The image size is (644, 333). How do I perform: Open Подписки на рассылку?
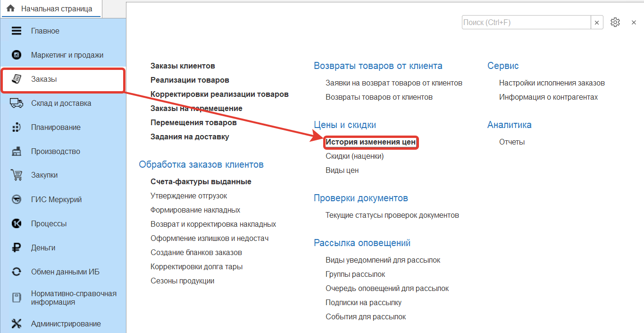point(363,303)
